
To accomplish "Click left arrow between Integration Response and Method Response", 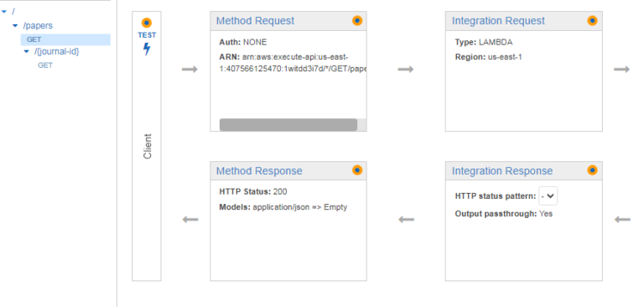I will (x=406, y=220).
